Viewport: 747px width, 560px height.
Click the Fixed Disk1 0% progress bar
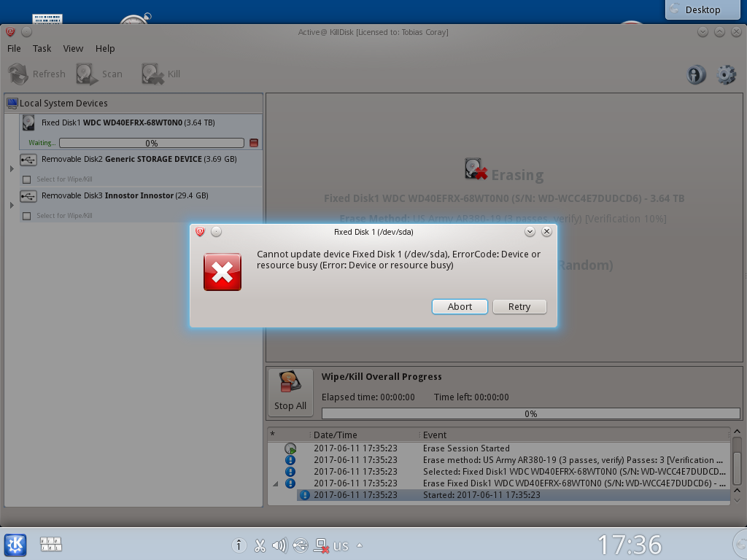point(152,143)
